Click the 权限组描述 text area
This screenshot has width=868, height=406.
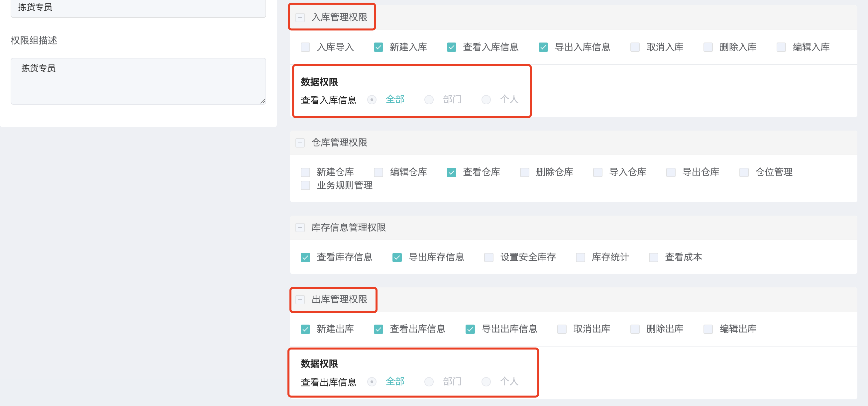(138, 81)
